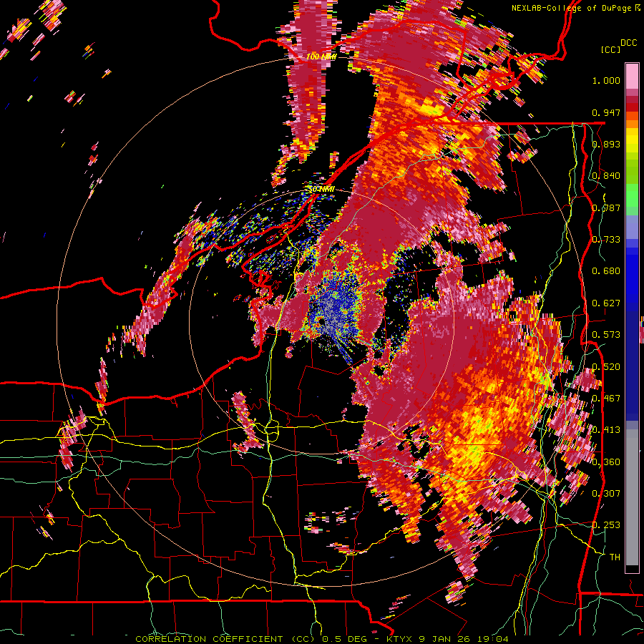Select the 0.413 legend value

[606, 429]
